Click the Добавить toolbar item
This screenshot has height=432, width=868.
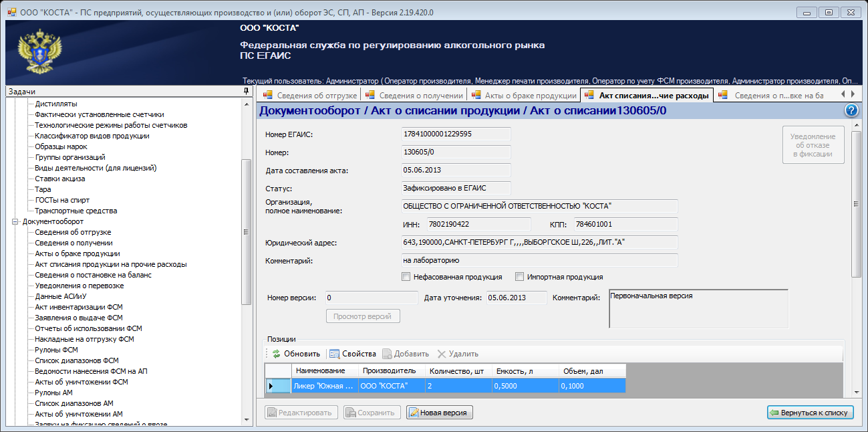click(406, 354)
